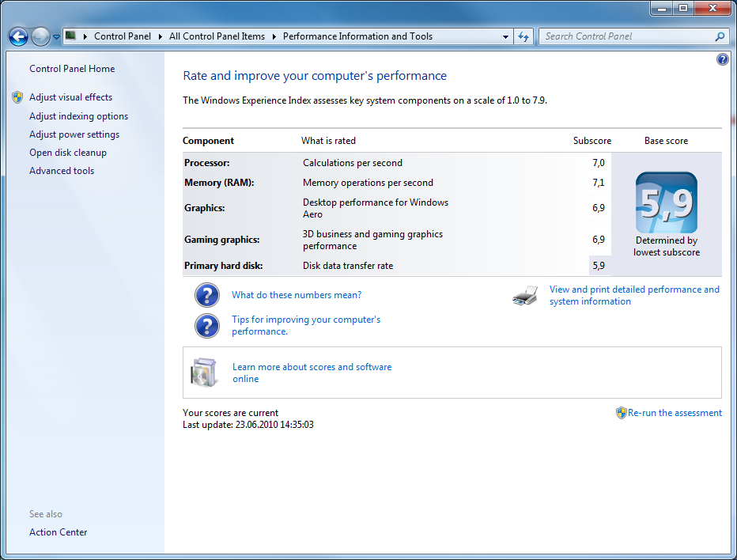This screenshot has height=560, width=737.
Task: Click the Primary hard disk subscore 5,9
Action: (599, 266)
